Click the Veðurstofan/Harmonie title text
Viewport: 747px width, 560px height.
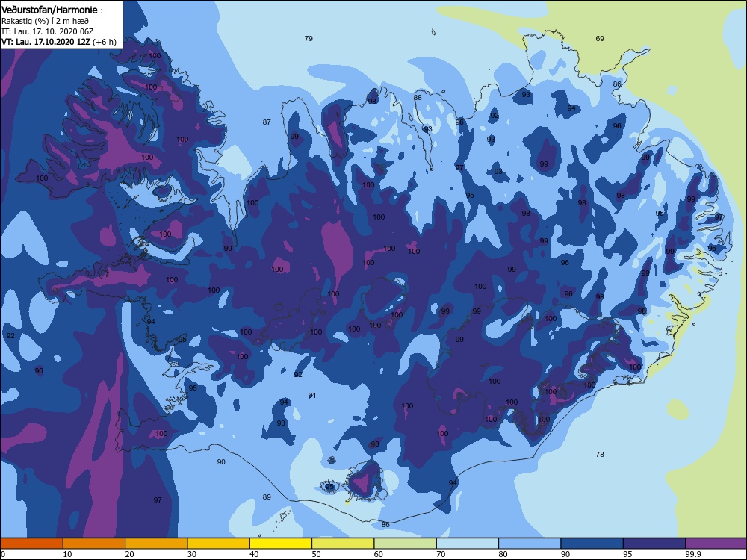[x=49, y=10]
